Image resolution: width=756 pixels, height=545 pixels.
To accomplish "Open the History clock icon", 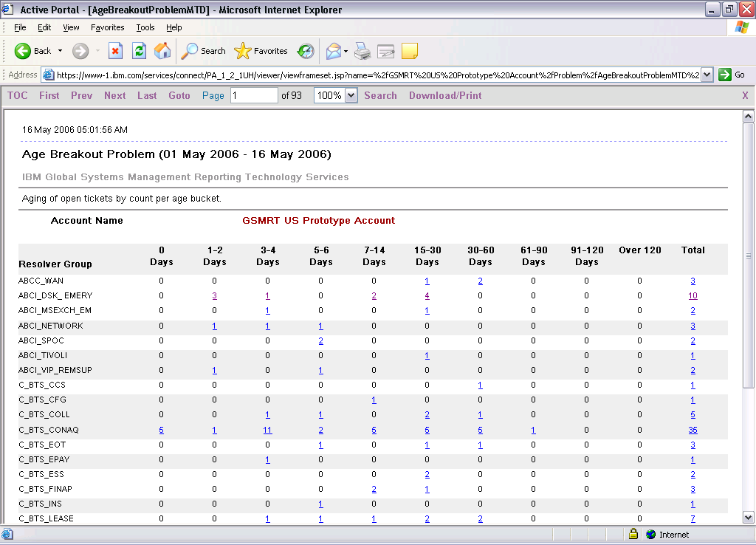I will [x=305, y=51].
